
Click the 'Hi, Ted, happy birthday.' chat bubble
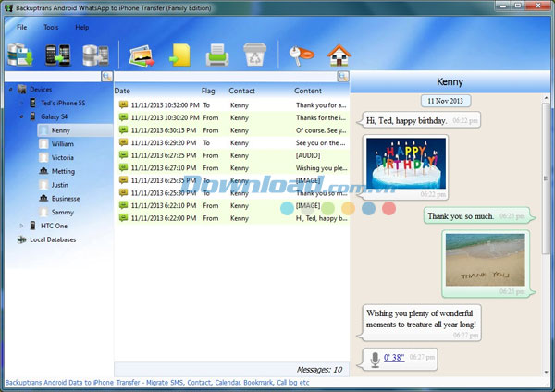tap(419, 120)
